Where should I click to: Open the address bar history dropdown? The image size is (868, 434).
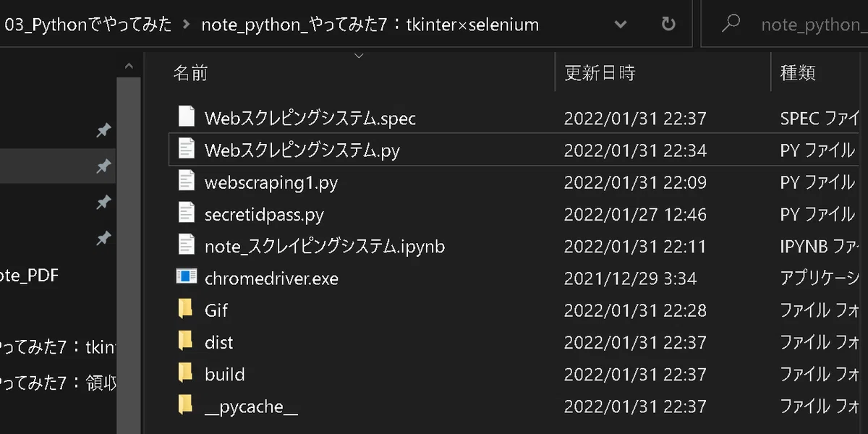(x=621, y=25)
